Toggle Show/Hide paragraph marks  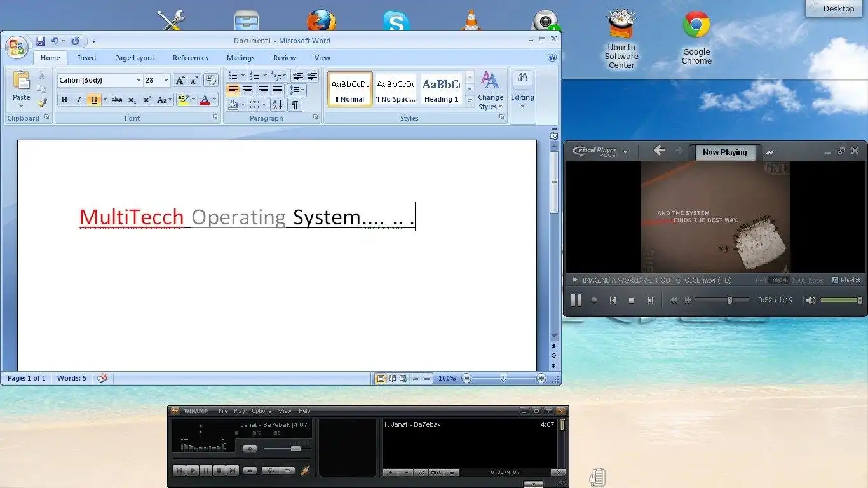click(x=294, y=105)
